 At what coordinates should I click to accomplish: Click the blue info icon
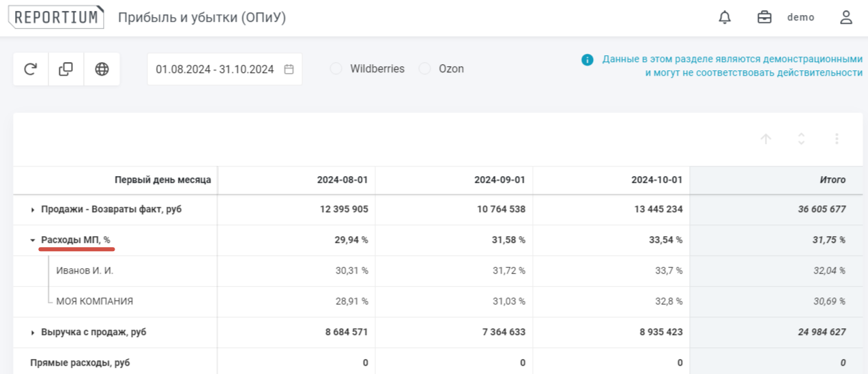[588, 60]
